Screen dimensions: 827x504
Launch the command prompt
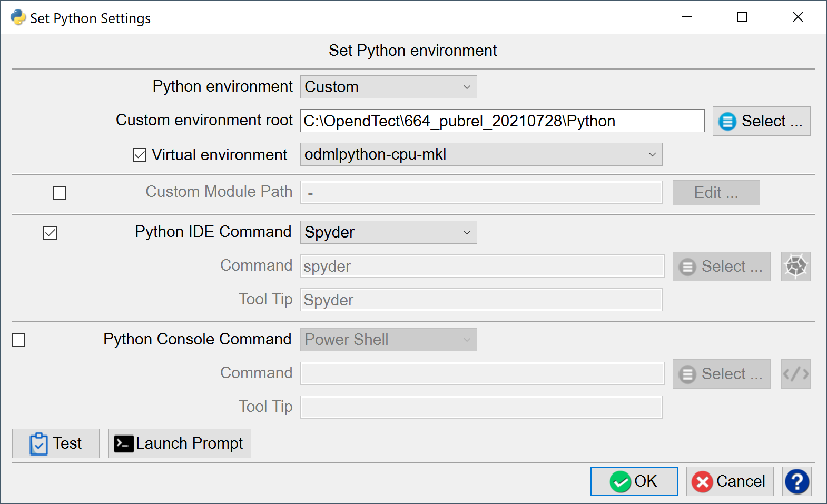[x=180, y=443]
